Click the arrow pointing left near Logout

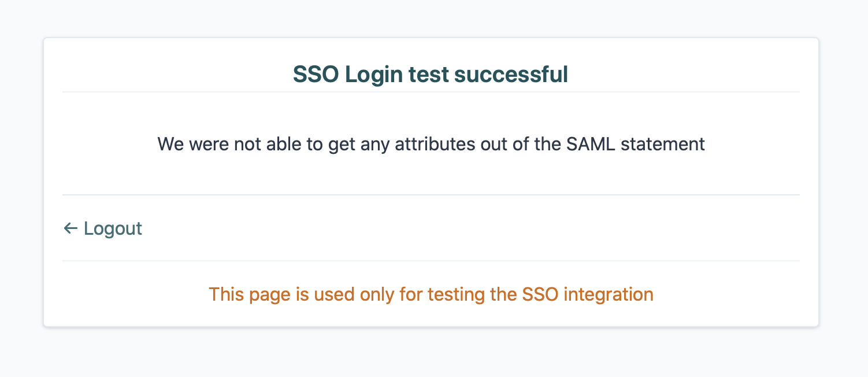(x=70, y=228)
